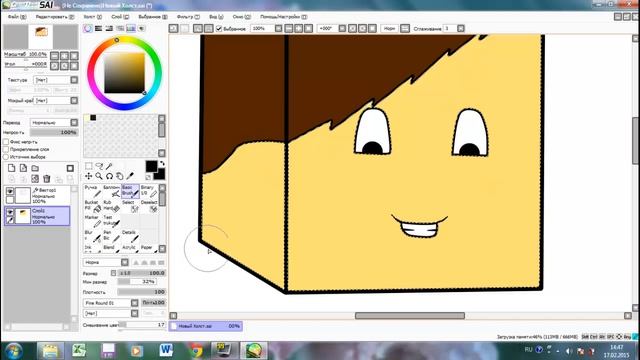The width and height of the screenshot is (640, 360).
Task: Adjust the Непроз-ть opacity slider
Action: pos(54,133)
